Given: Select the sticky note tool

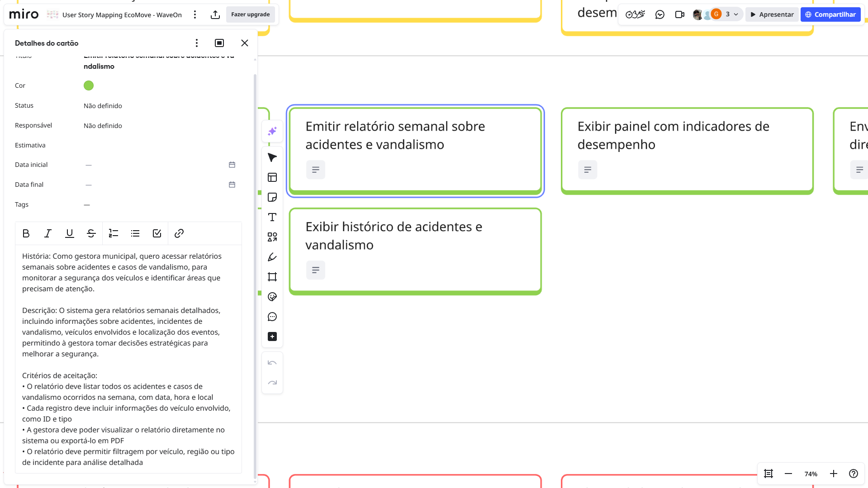Looking at the screenshot, I should (272, 197).
